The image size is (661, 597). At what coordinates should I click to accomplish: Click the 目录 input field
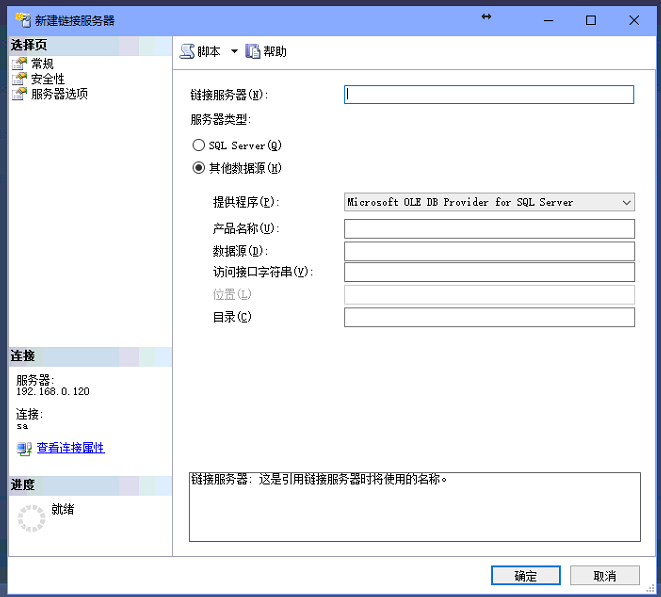pyautogui.click(x=489, y=317)
